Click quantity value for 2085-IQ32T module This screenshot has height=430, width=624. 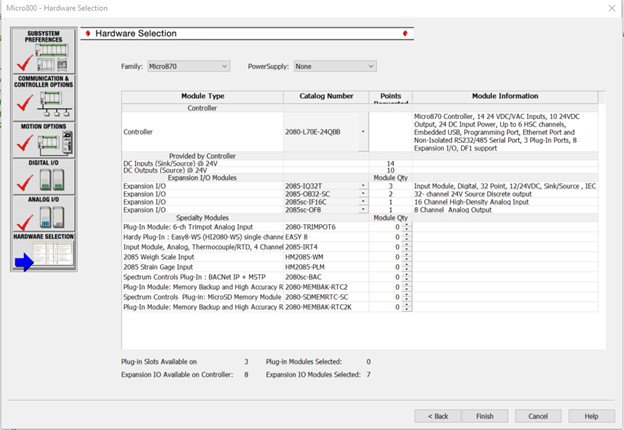pyautogui.click(x=390, y=186)
